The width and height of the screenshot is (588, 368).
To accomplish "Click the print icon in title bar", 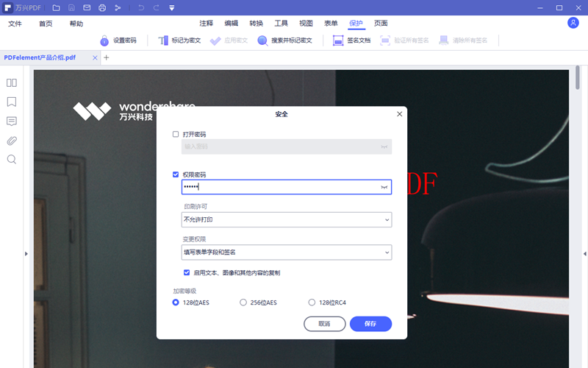I will click(x=102, y=7).
